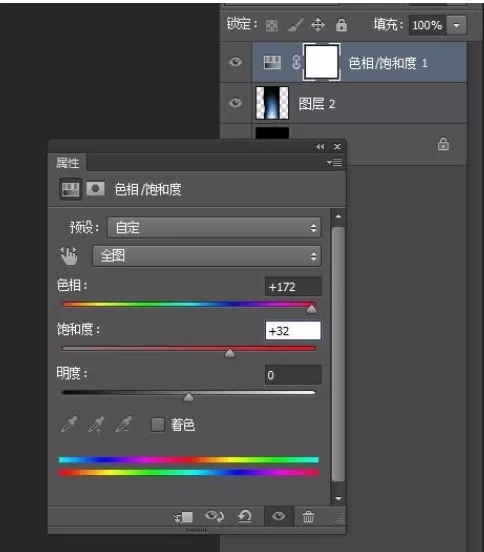Click the delete adjustment layer trash icon
The height and width of the screenshot is (552, 484).
(308, 516)
